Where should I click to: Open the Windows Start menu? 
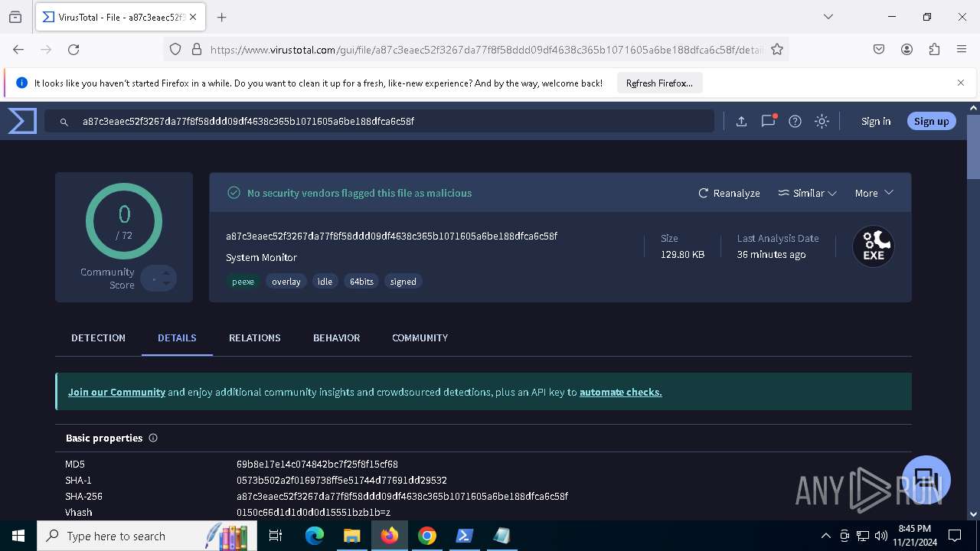[x=18, y=536]
